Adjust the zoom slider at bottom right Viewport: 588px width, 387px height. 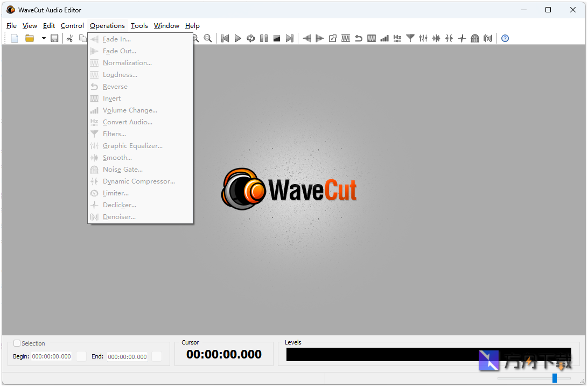(555, 378)
